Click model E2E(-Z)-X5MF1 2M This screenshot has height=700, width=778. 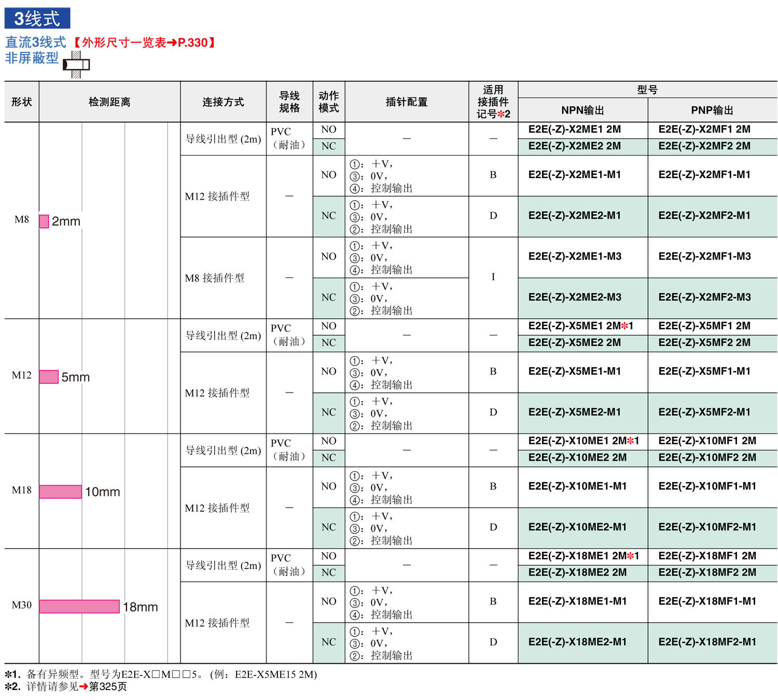point(704,326)
